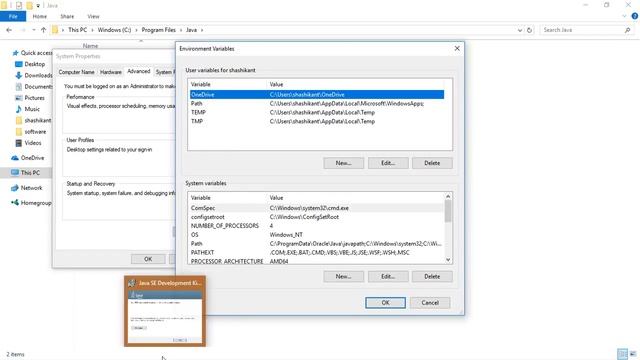This screenshot has width=640, height=360.
Task: Expand breadcrumb arrow after Java
Action: click(x=202, y=30)
